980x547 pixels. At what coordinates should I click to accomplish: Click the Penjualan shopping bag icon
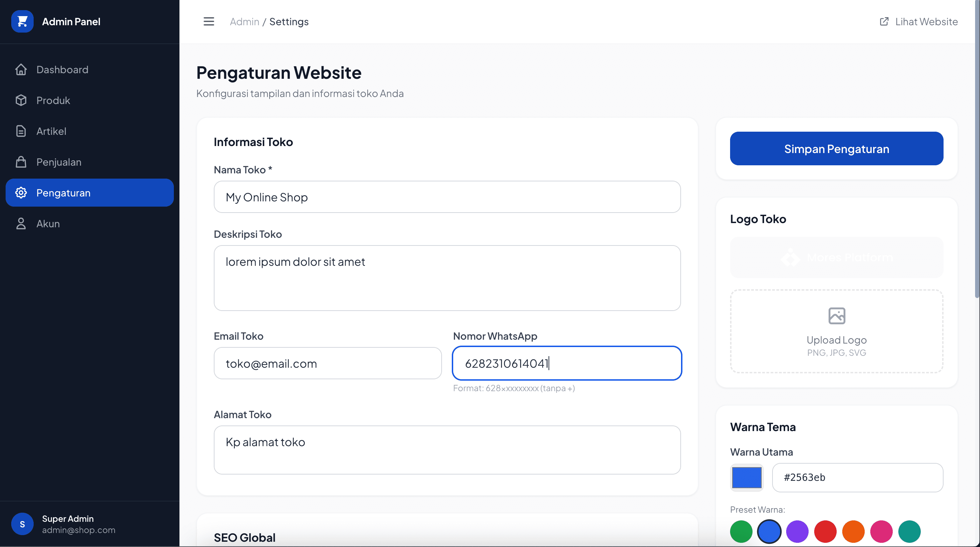click(x=21, y=162)
